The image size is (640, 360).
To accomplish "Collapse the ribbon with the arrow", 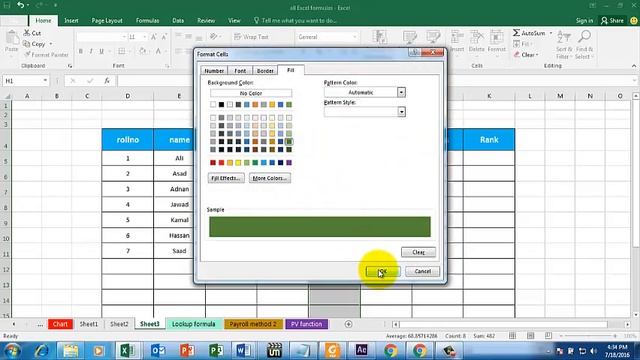I will [633, 66].
